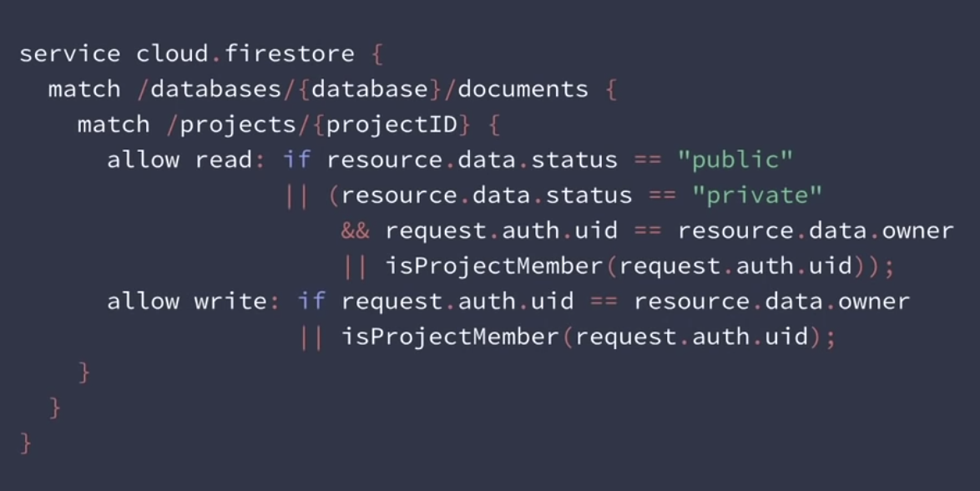Viewport: 980px width, 491px height.
Task: Click the 'if' keyword in the read rule
Action: 296,159
